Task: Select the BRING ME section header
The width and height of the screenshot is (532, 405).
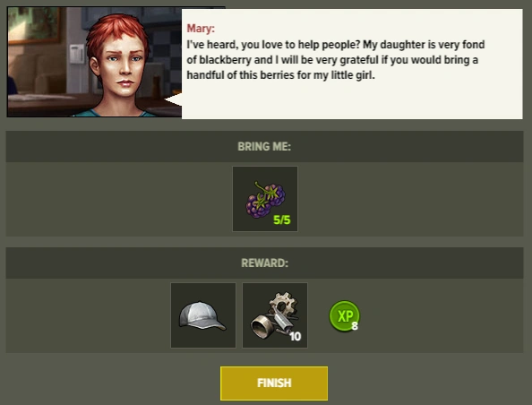Action: [x=264, y=146]
